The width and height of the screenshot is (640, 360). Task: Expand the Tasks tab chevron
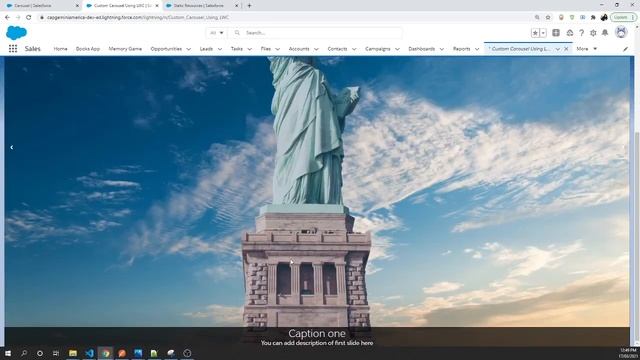tap(249, 49)
